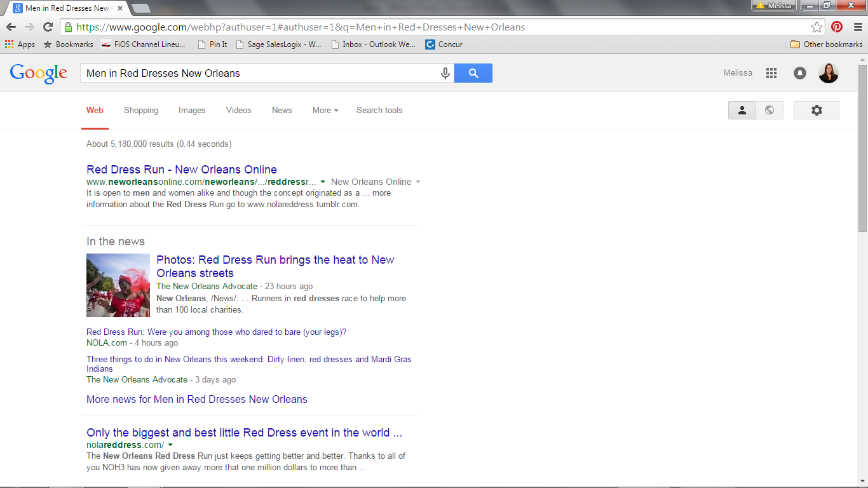Click the blue search magnifier button

(473, 73)
